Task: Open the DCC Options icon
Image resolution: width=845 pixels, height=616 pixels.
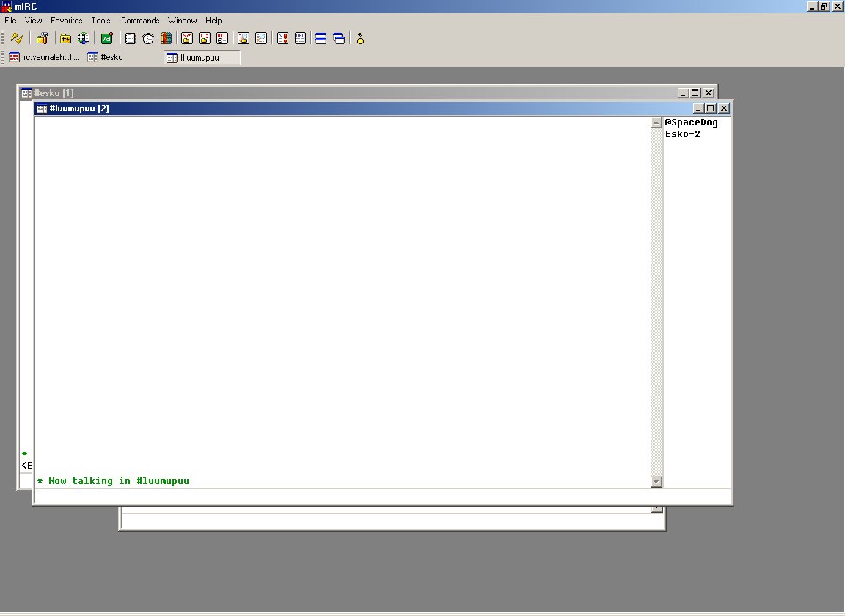Action: click(222, 38)
